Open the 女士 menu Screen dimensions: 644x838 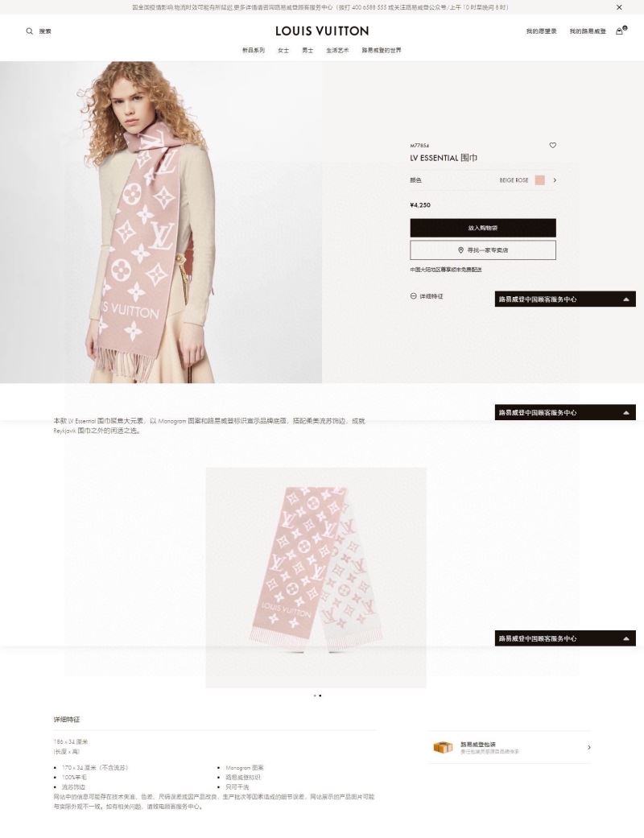tap(283, 50)
